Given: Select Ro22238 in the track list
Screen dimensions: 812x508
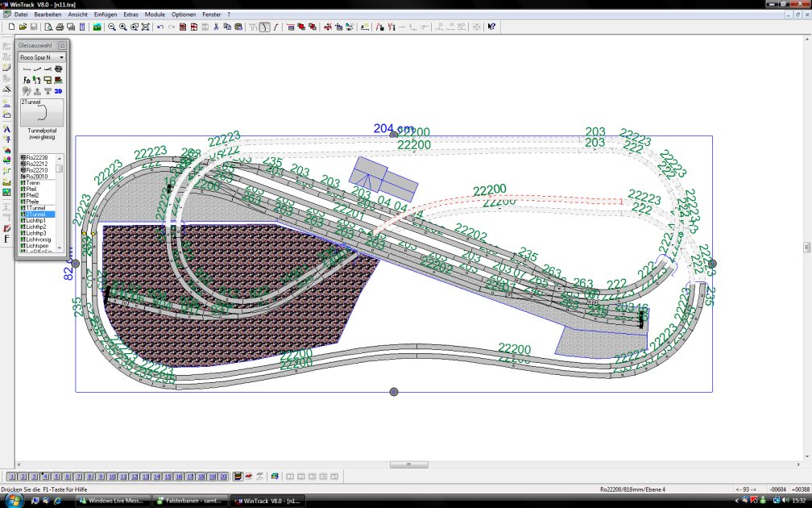Looking at the screenshot, I should coord(37,157).
